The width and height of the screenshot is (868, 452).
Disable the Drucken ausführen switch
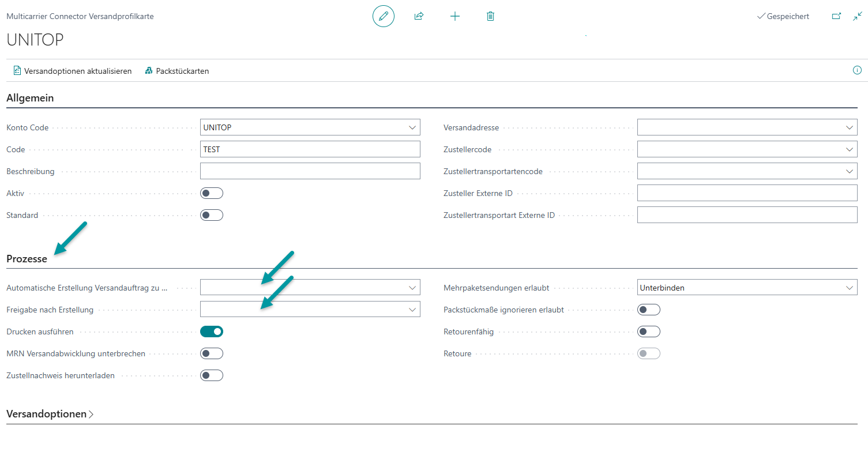pyautogui.click(x=212, y=332)
